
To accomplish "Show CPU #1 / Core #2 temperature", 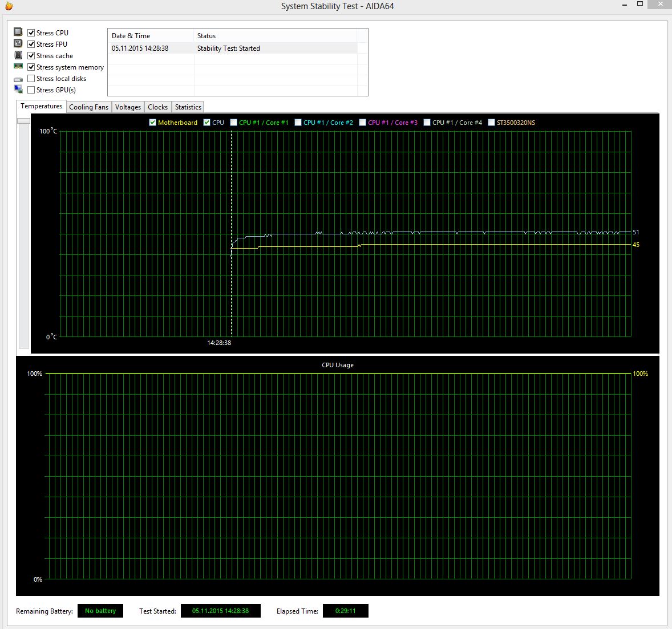I will coord(298,123).
